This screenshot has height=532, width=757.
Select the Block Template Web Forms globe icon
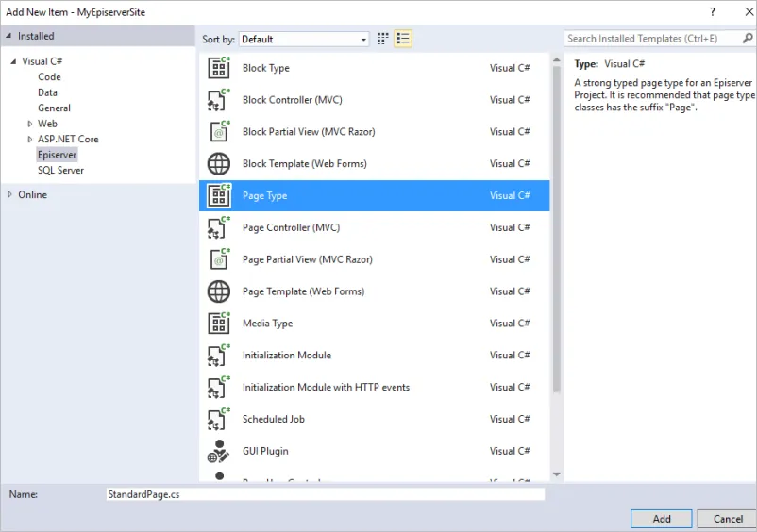point(219,164)
